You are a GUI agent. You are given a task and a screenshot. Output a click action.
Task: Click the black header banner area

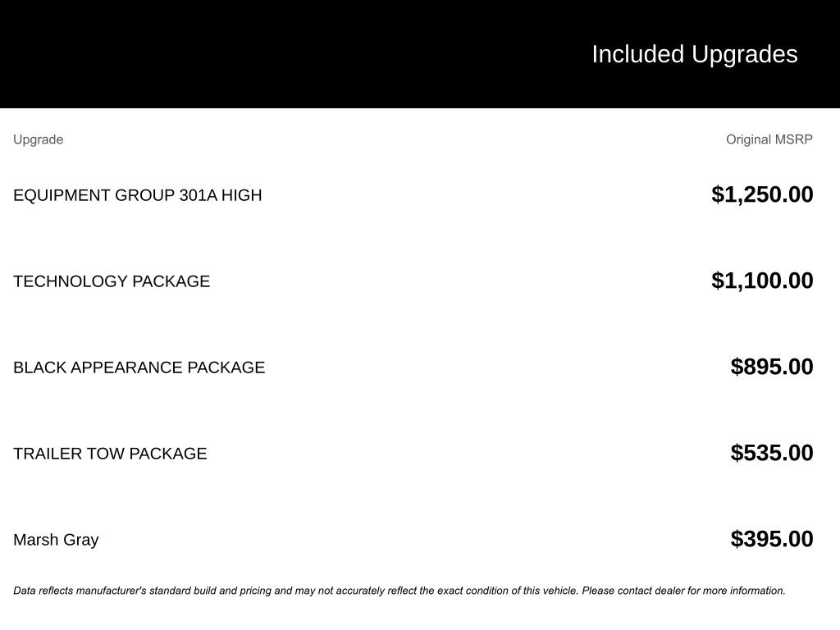420,54
